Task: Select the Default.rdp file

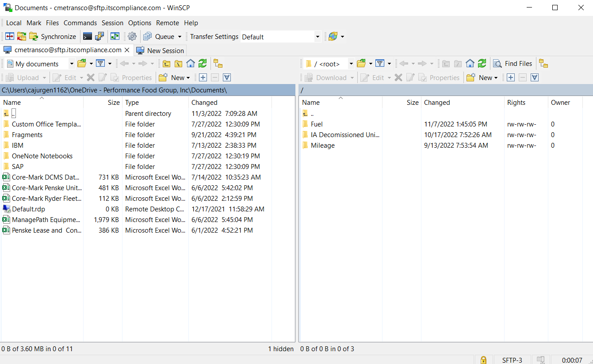Action: [28, 209]
